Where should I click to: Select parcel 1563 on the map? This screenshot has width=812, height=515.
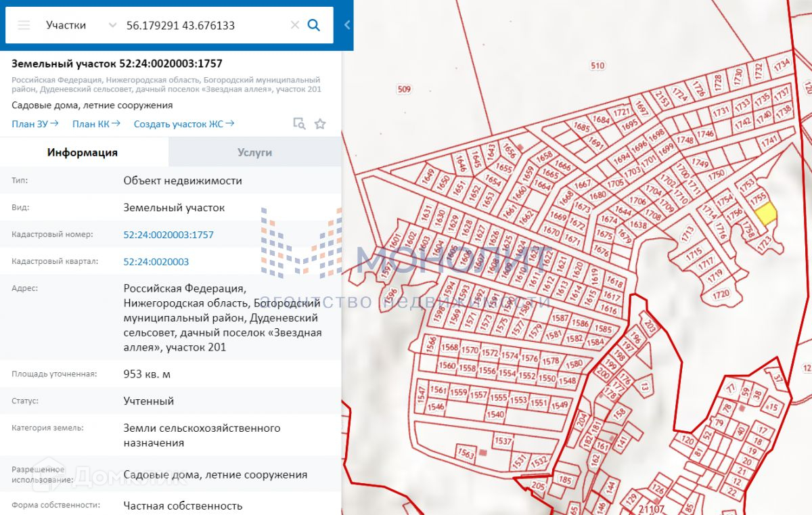pos(466,453)
